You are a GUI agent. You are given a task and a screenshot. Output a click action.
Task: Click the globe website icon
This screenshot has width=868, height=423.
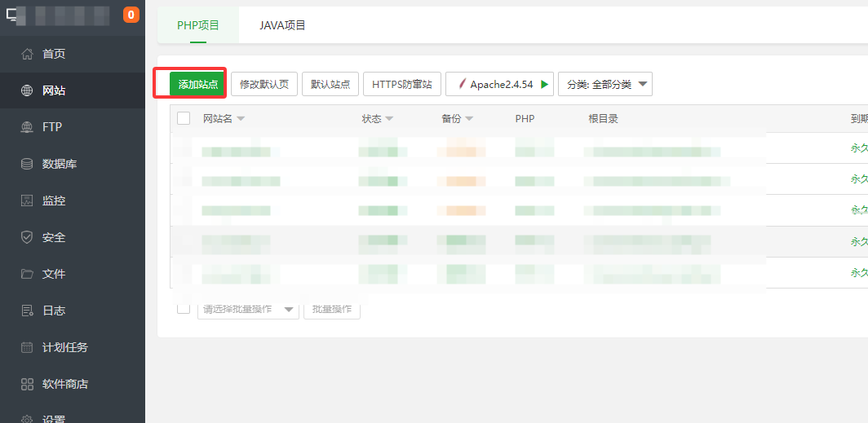(27, 90)
